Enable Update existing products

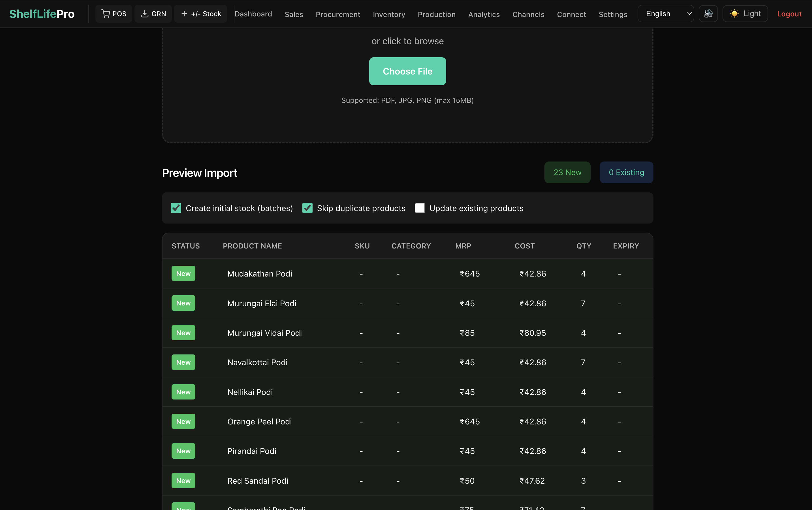coord(419,208)
